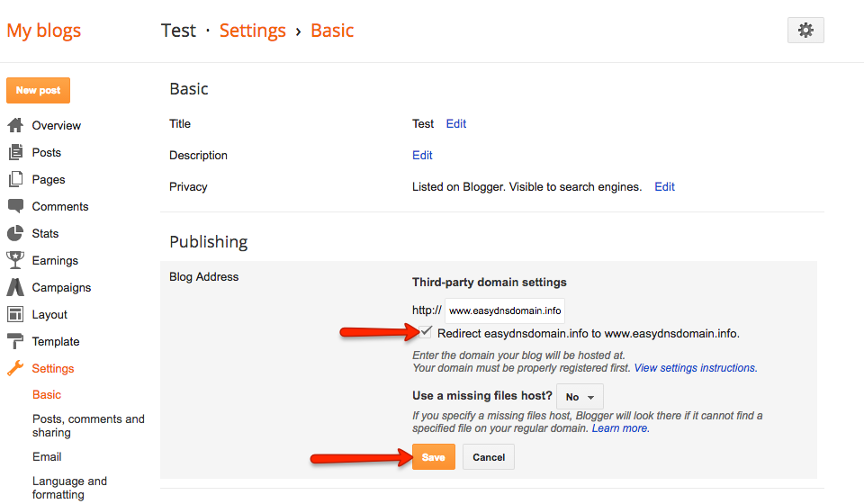The width and height of the screenshot is (864, 504).
Task: Save the third-party domain settings
Action: (x=434, y=456)
